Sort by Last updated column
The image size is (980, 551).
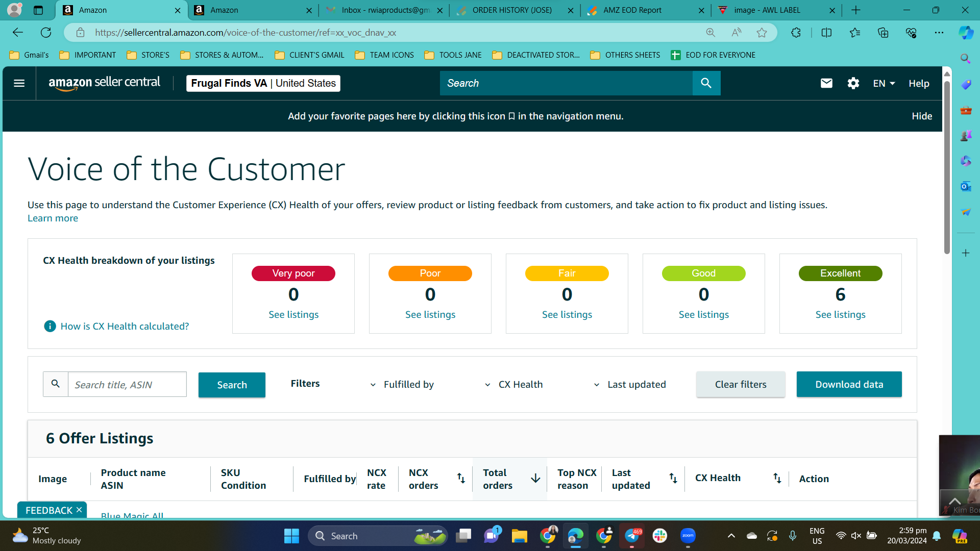click(x=673, y=478)
